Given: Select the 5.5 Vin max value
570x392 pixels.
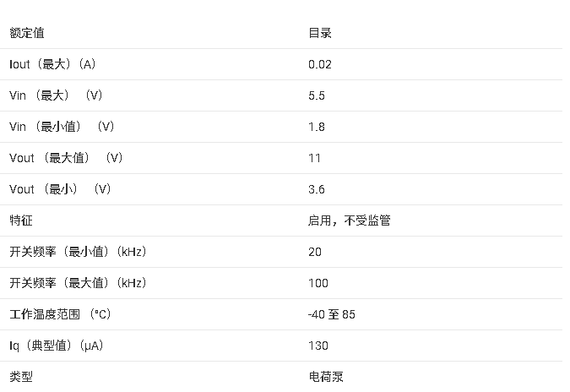Looking at the screenshot, I should [317, 95].
